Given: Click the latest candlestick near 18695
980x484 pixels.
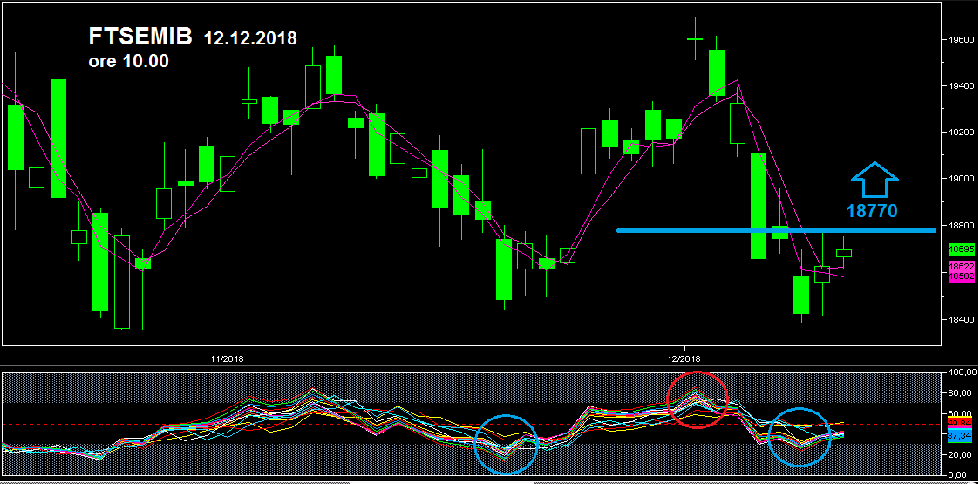Looking at the screenshot, I should pyautogui.click(x=844, y=253).
